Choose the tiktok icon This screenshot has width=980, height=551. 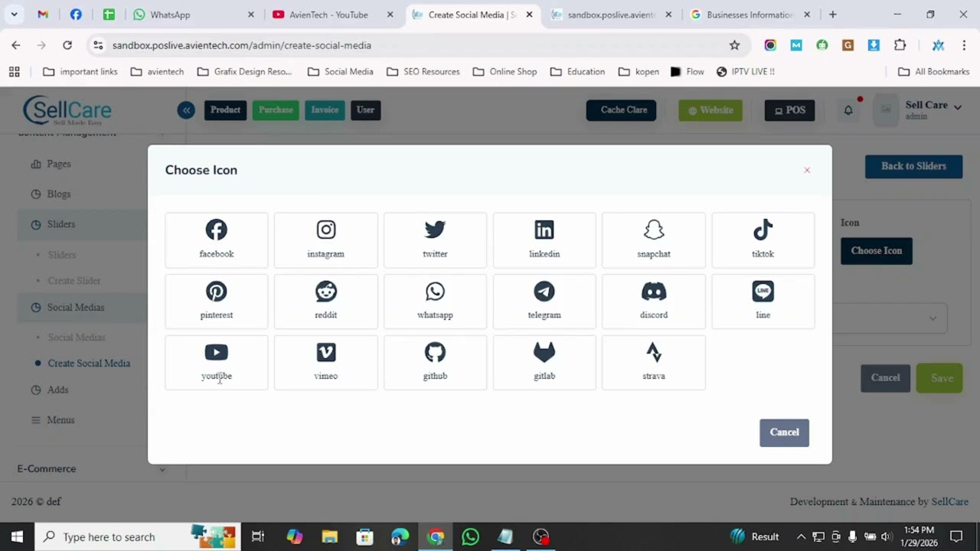click(763, 240)
